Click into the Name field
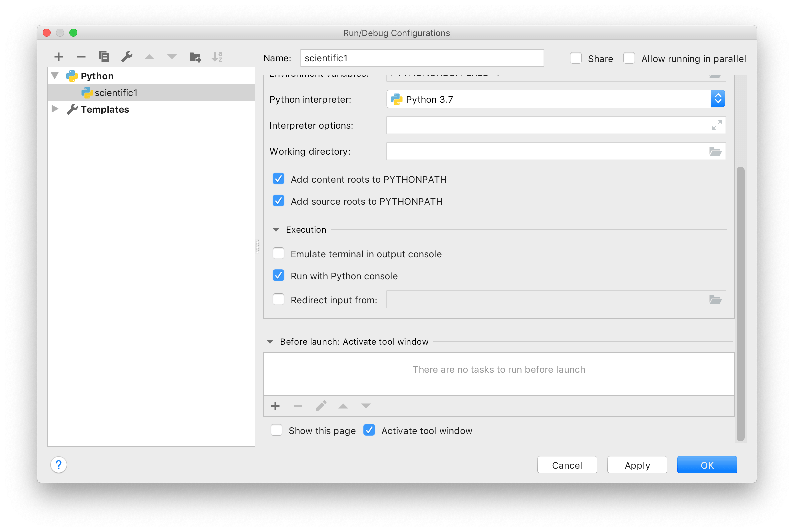The image size is (794, 532). (422, 58)
